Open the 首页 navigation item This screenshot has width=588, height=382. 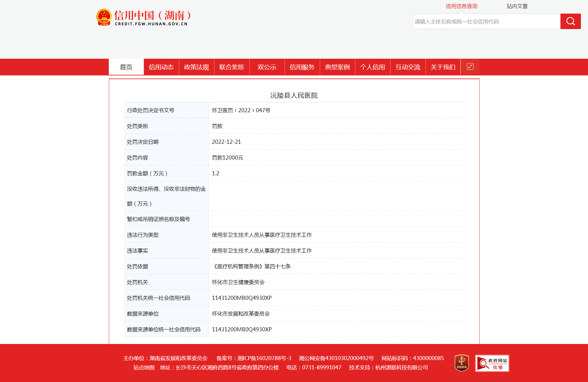126,67
